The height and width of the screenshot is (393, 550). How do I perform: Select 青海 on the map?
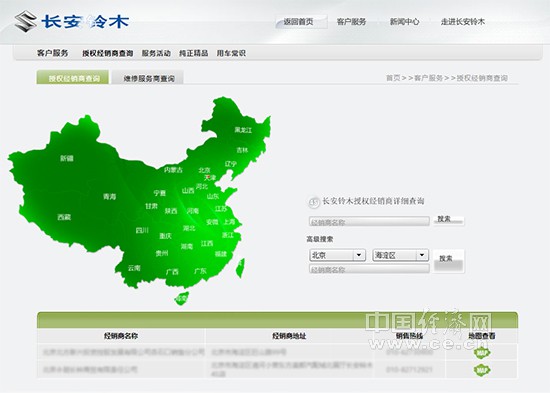(x=109, y=196)
